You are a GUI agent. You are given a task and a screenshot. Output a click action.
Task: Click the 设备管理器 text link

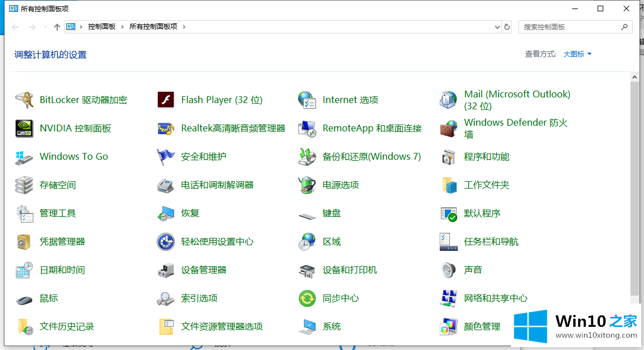pyautogui.click(x=204, y=270)
